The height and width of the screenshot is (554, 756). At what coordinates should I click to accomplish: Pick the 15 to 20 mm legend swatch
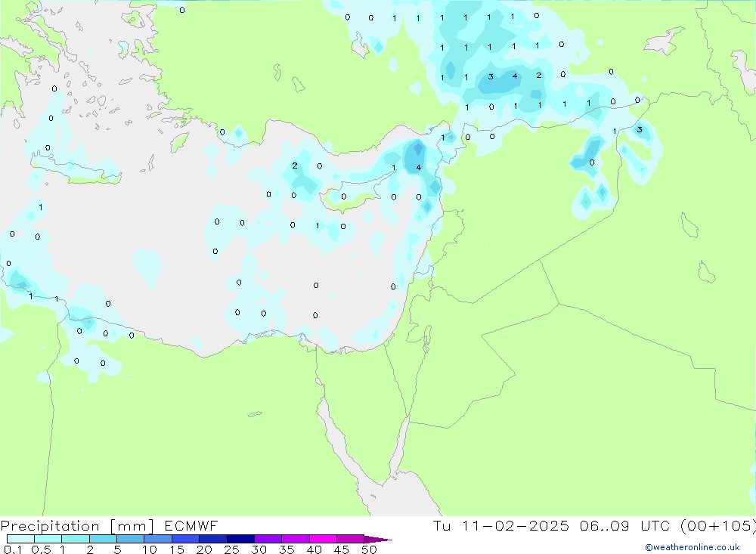pyautogui.click(x=186, y=539)
